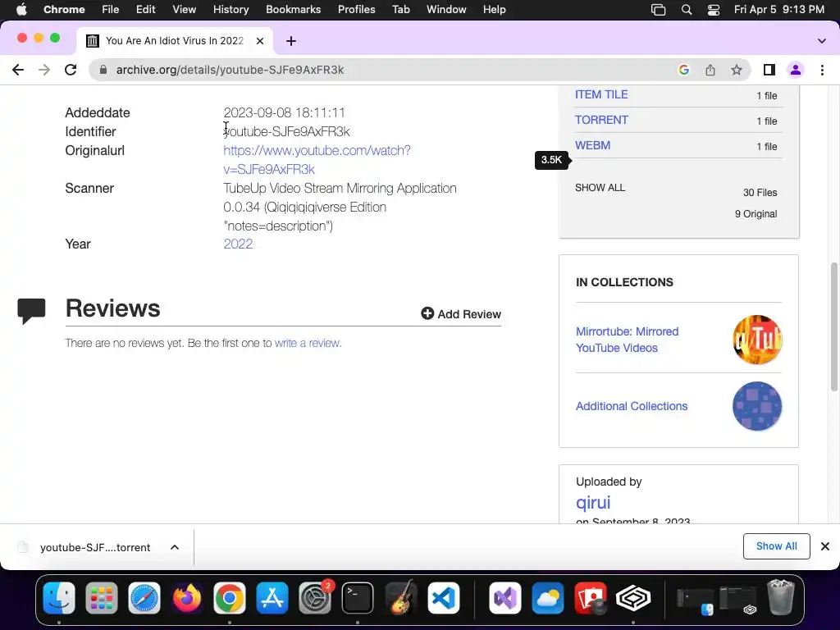Click the browser forward arrow
The image size is (840, 630).
click(44, 70)
